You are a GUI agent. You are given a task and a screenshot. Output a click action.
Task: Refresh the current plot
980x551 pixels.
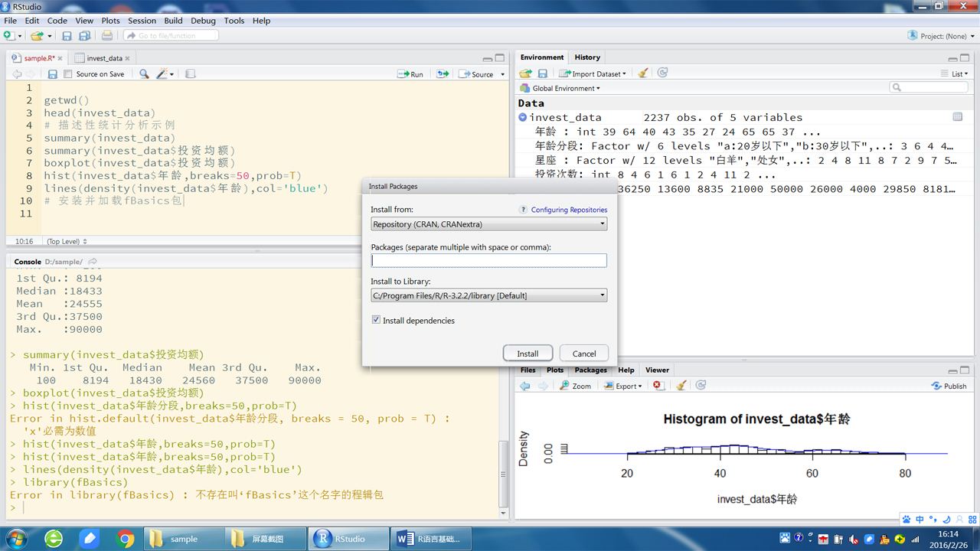[x=701, y=386]
